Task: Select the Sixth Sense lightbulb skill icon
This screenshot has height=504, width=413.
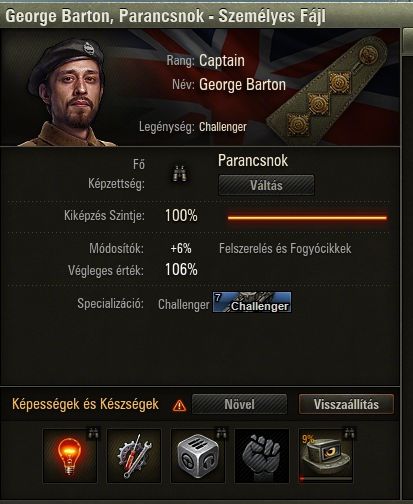Action: 70,456
